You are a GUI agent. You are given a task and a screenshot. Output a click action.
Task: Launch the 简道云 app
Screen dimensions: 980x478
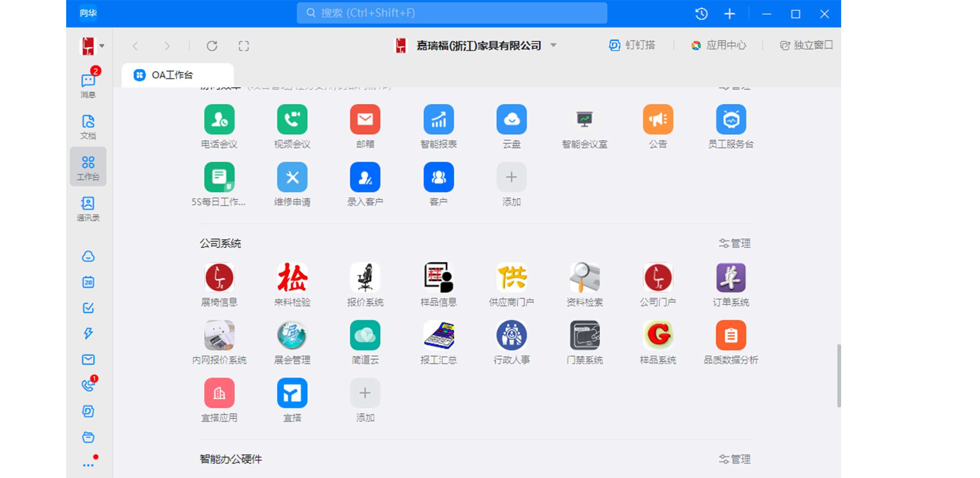(x=365, y=336)
